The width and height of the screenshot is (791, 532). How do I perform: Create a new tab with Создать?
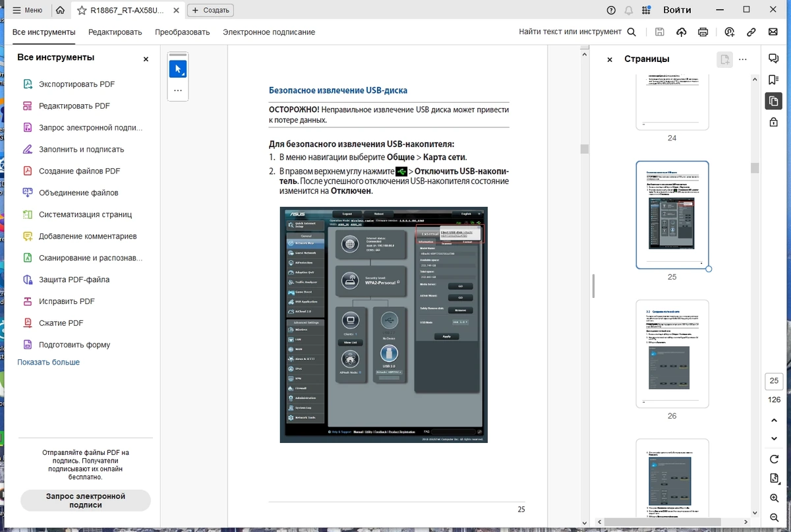click(x=210, y=10)
